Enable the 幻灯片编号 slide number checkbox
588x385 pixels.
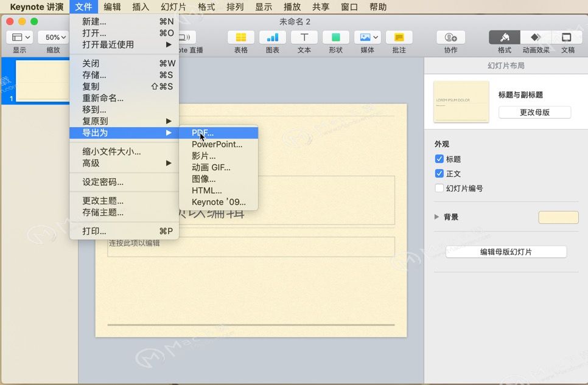(x=439, y=188)
